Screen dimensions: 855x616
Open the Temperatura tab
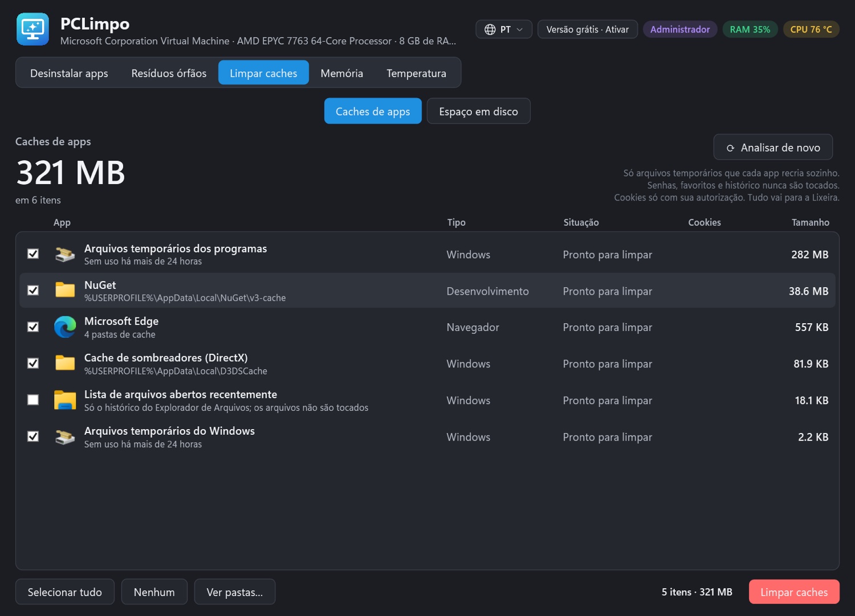416,73
